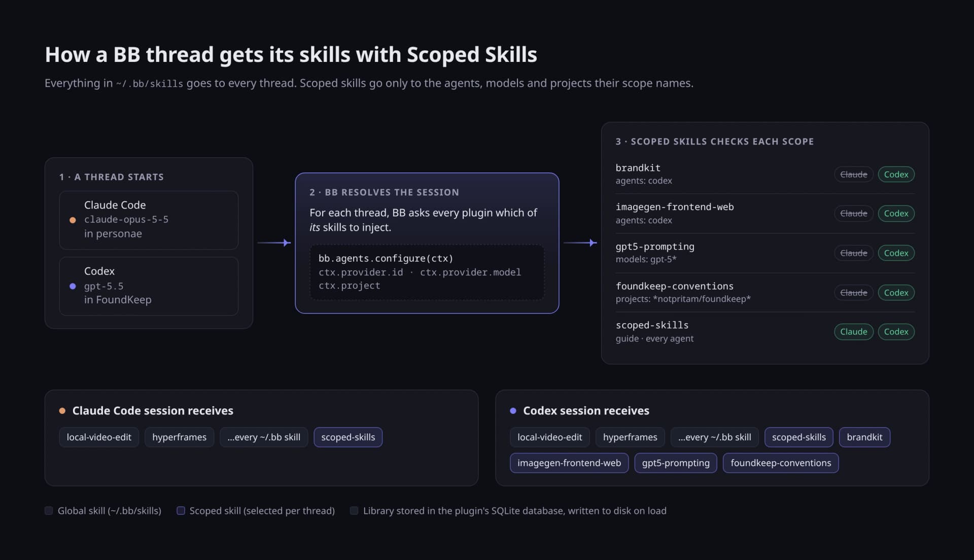Image resolution: width=974 pixels, height=560 pixels.
Task: Click the struck-through Claude badge for gpt5-prompting
Action: click(854, 253)
